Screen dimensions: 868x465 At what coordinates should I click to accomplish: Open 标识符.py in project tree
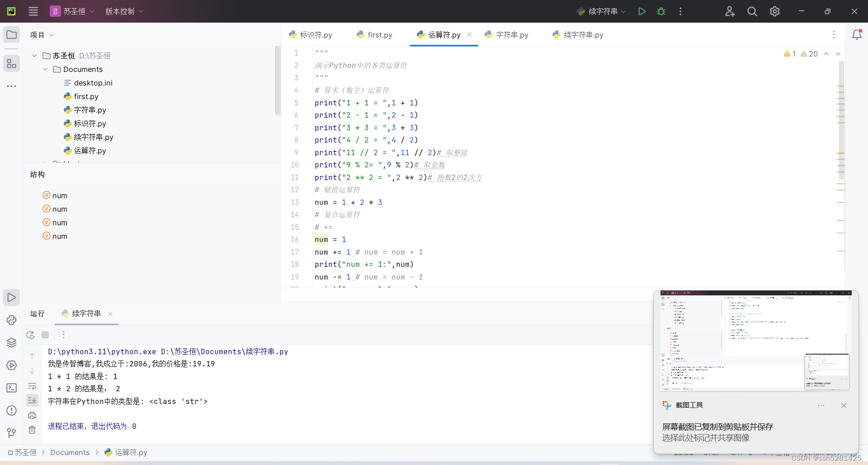(x=90, y=123)
